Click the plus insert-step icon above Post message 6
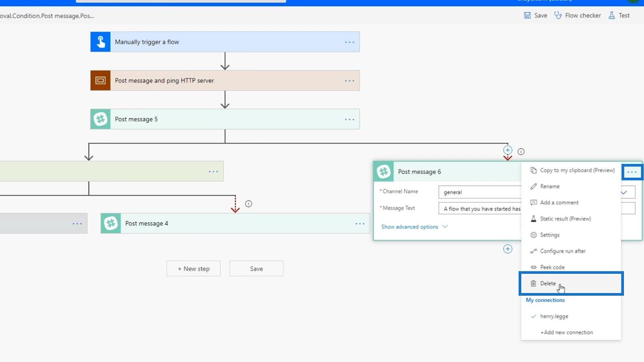Screen dimensions: 644x362 click(508, 150)
